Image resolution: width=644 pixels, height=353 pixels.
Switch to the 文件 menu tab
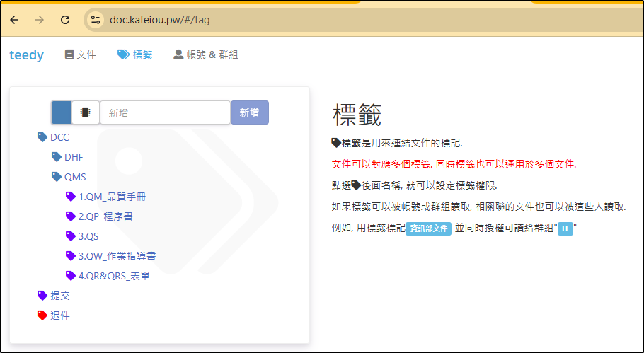coord(81,54)
